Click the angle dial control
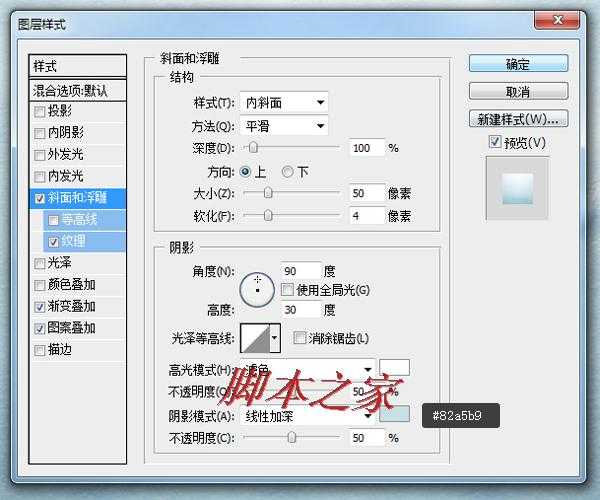Screen dimensions: 600x500 tap(257, 290)
